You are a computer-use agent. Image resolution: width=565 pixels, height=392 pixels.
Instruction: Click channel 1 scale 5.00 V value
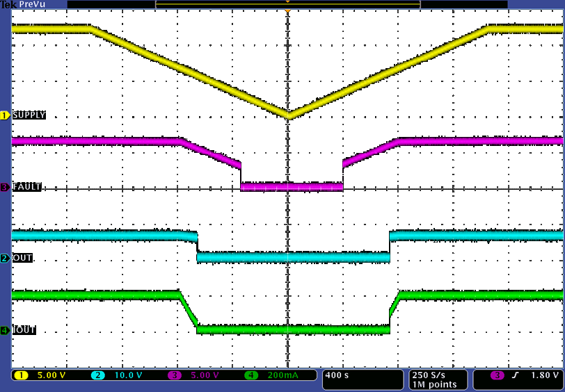pos(51,375)
